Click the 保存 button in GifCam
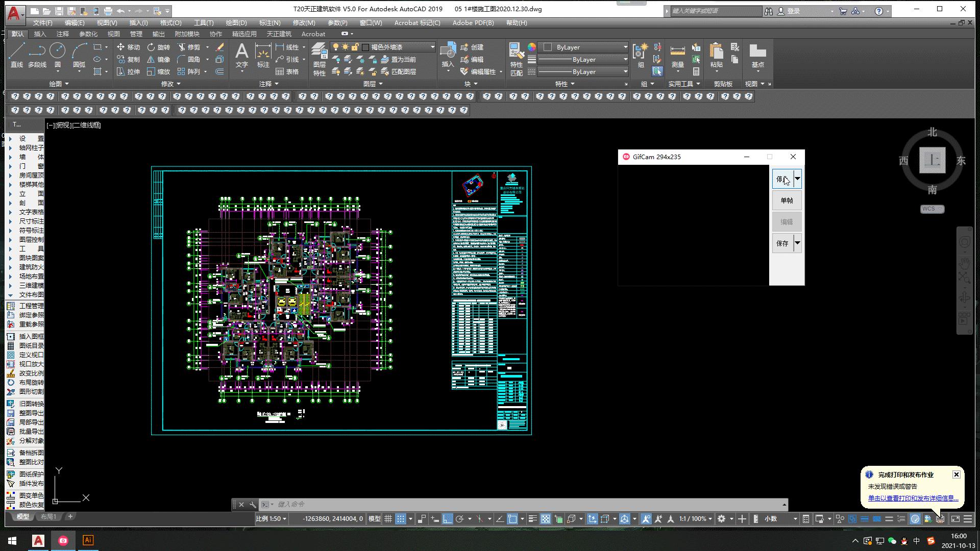 pos(782,243)
